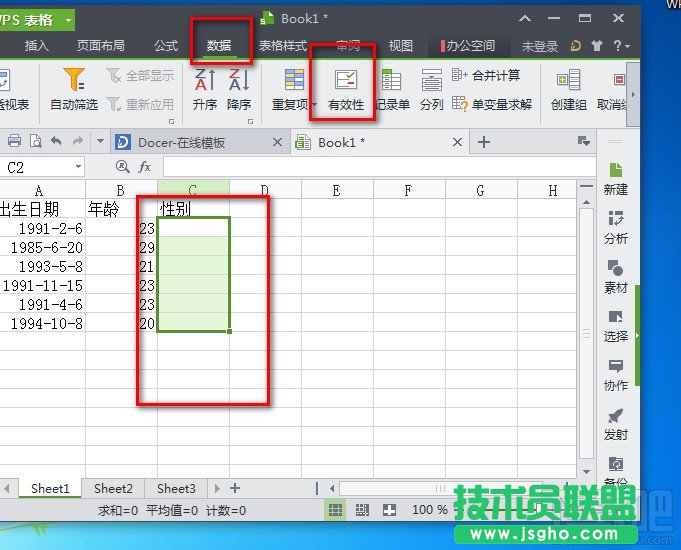681x550 pixels.
Task: Click Goal Seek (单变量求解)
Action: 492,104
